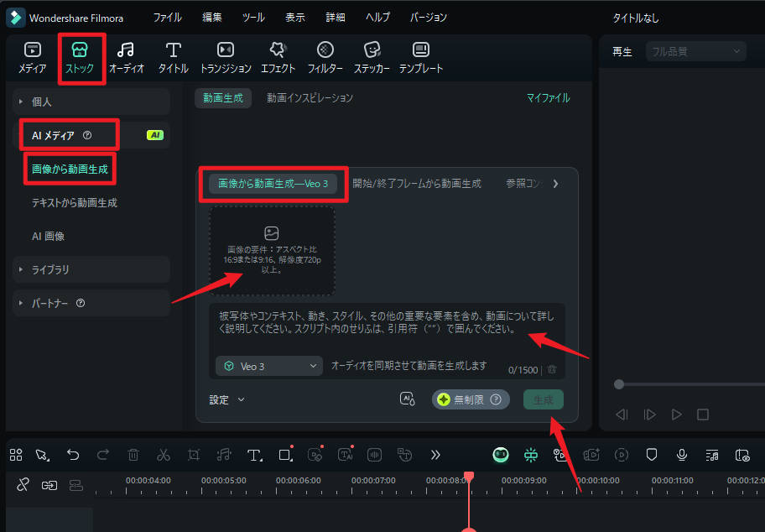Viewport: 765px width, 532px height.
Task: Switch to the 動画生成 tab
Action: point(223,98)
